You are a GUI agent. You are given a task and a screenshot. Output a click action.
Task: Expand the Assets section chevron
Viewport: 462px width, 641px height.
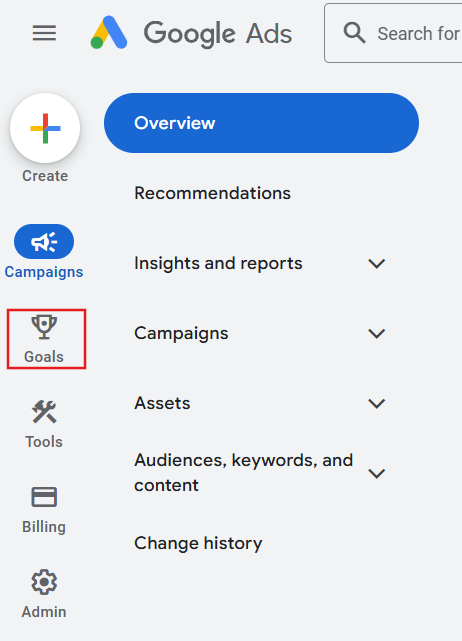click(377, 403)
